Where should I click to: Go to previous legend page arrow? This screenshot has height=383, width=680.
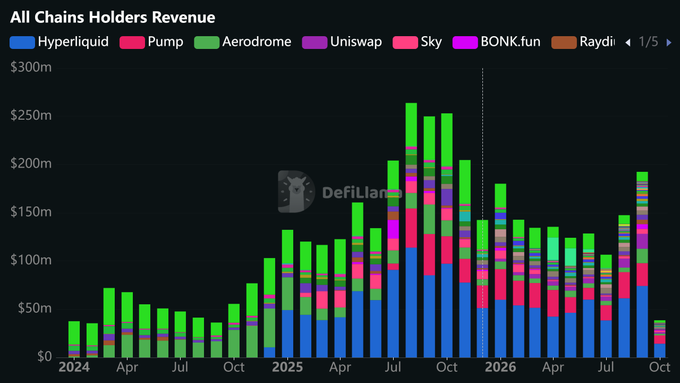click(x=628, y=43)
